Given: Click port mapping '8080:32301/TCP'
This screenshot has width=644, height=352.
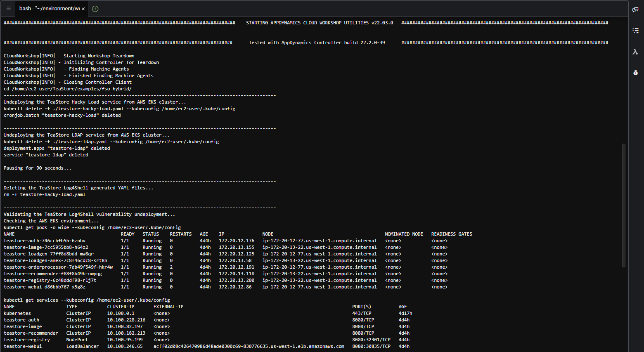Looking at the screenshot, I should click(371, 340).
